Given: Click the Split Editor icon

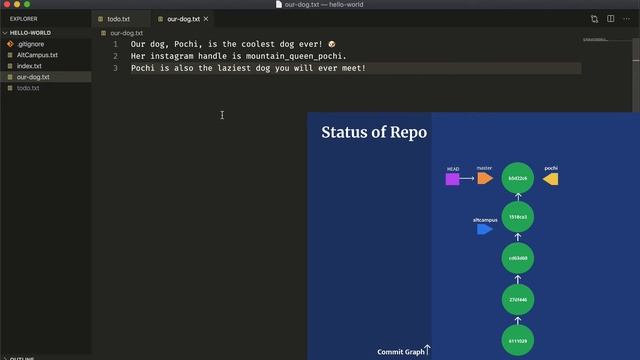Looking at the screenshot, I should [x=611, y=19].
